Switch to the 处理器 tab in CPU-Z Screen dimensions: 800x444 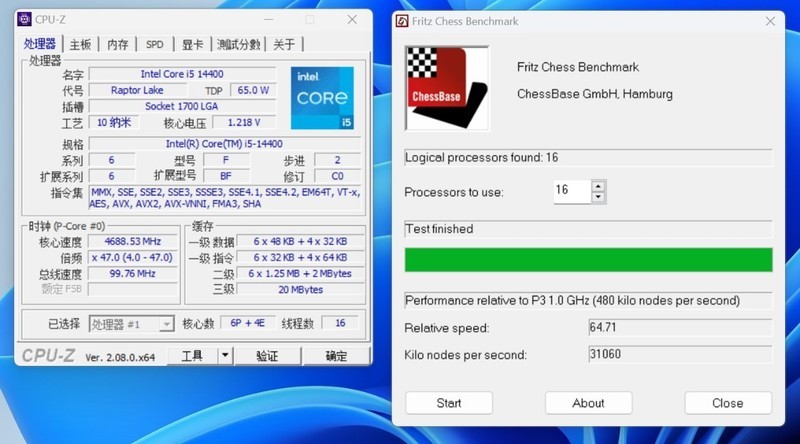(40, 44)
